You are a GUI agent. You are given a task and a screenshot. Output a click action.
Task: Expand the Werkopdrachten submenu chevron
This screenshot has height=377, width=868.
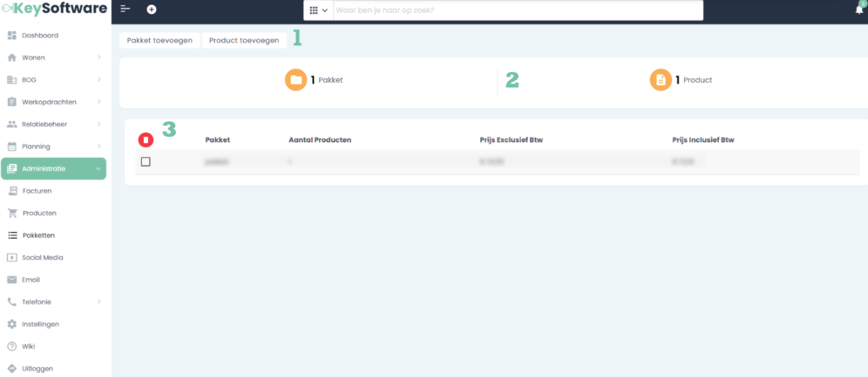[99, 102]
